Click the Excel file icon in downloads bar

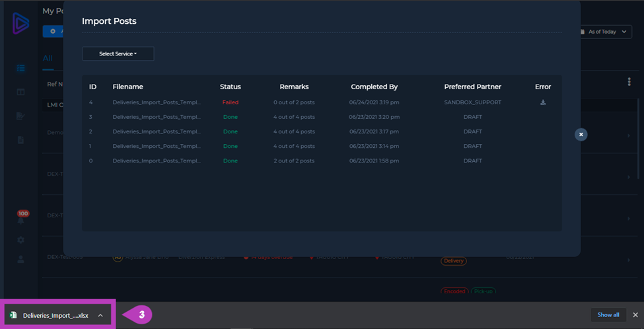point(13,315)
